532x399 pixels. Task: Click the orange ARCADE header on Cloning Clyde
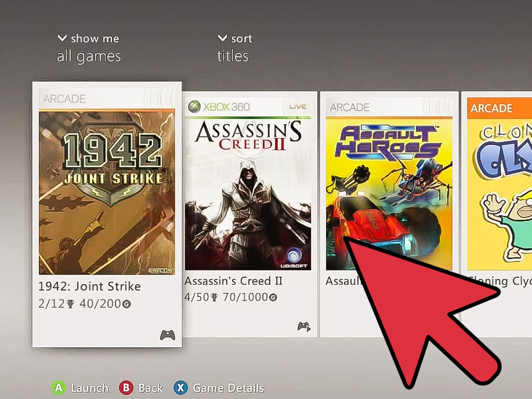[x=491, y=108]
